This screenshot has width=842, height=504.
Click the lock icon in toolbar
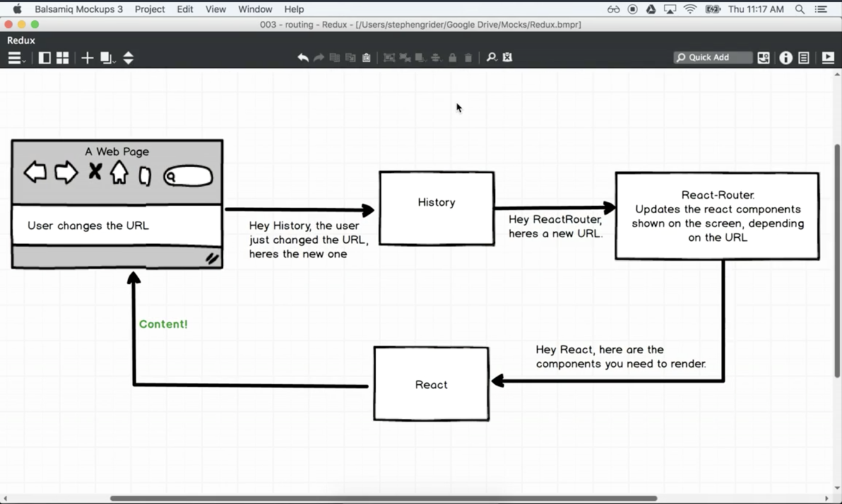[x=453, y=57]
